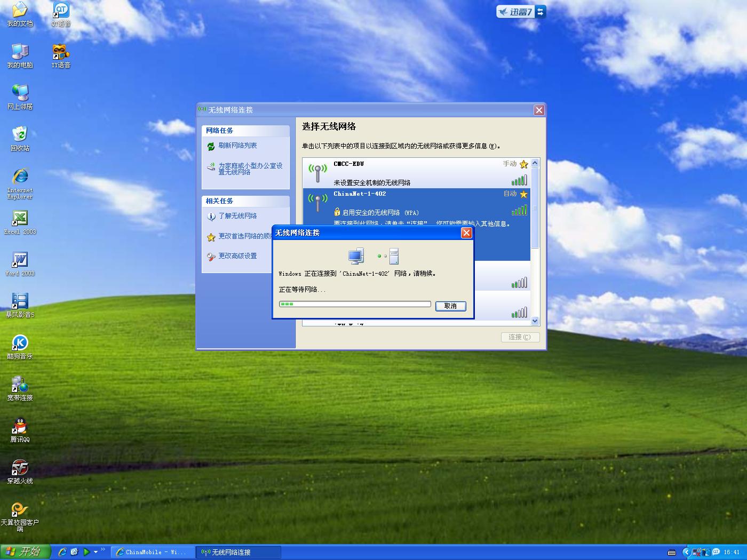Select the YY语音 desktop icon
Viewport: 747px width, 560px height.
coord(61,56)
